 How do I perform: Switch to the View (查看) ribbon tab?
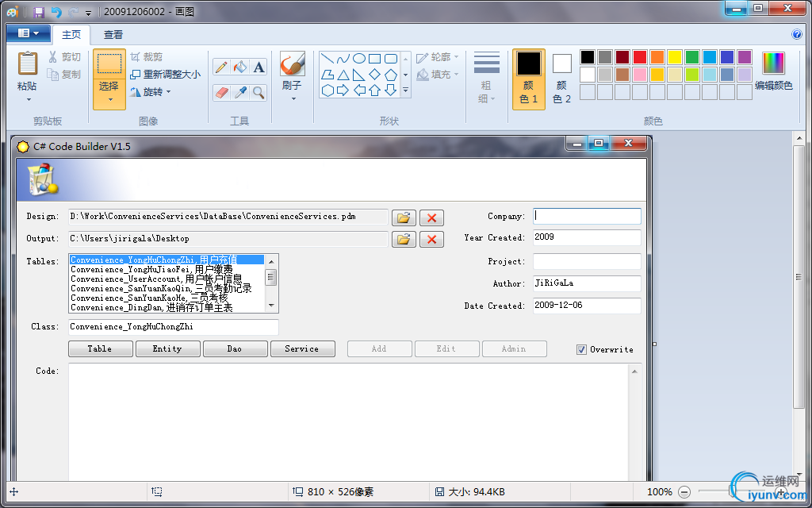pyautogui.click(x=113, y=35)
